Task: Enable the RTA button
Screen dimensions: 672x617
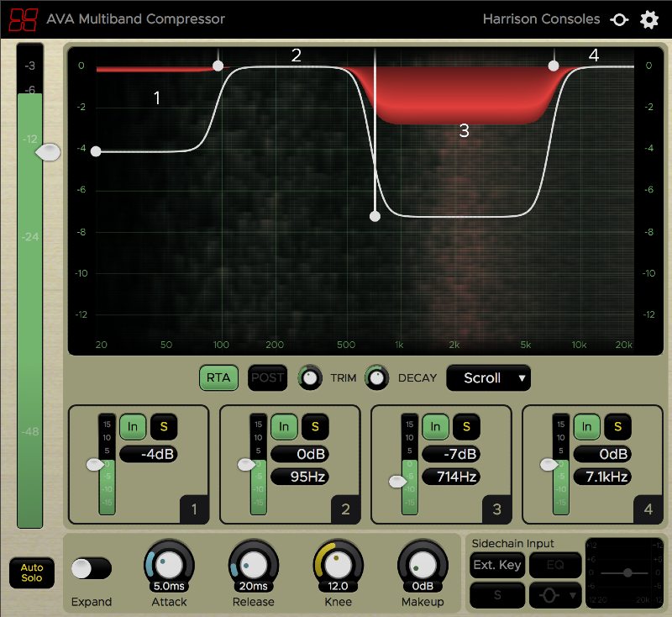Action: pos(218,378)
